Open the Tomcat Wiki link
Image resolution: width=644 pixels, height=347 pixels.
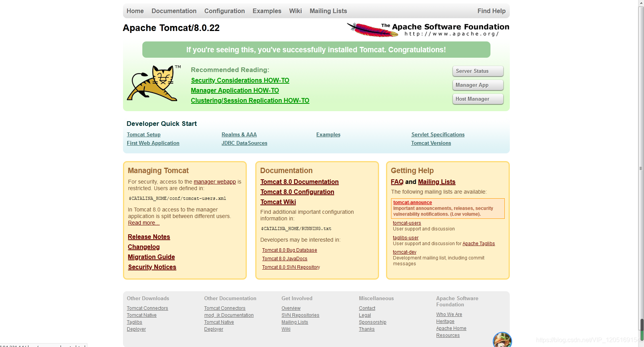[x=278, y=202]
